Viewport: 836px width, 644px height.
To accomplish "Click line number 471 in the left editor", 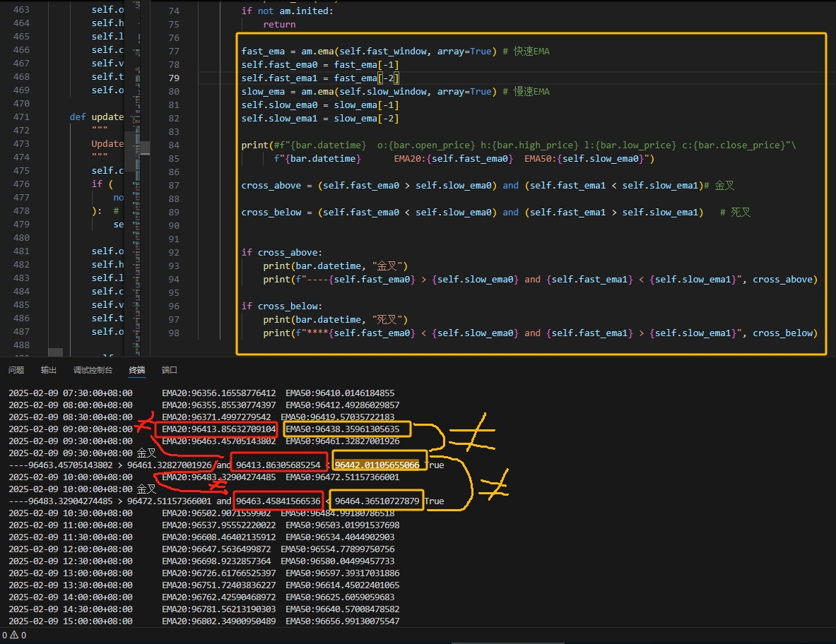I will (21, 117).
